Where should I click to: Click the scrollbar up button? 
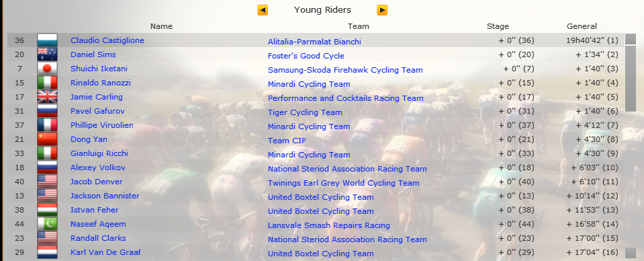[631, 39]
